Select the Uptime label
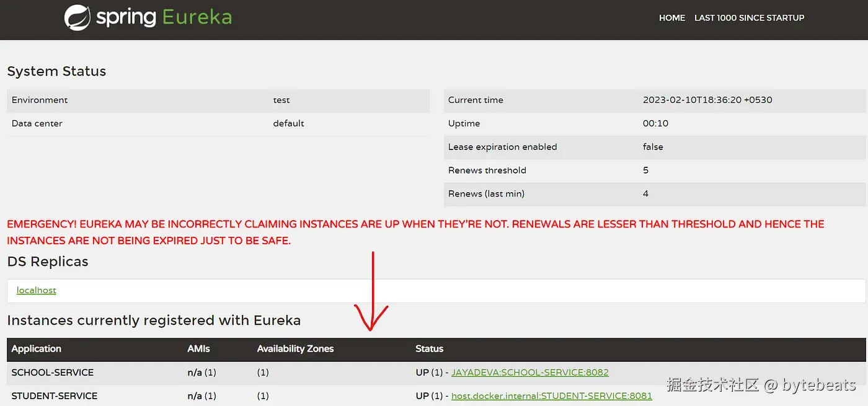This screenshot has width=868, height=406. (464, 123)
